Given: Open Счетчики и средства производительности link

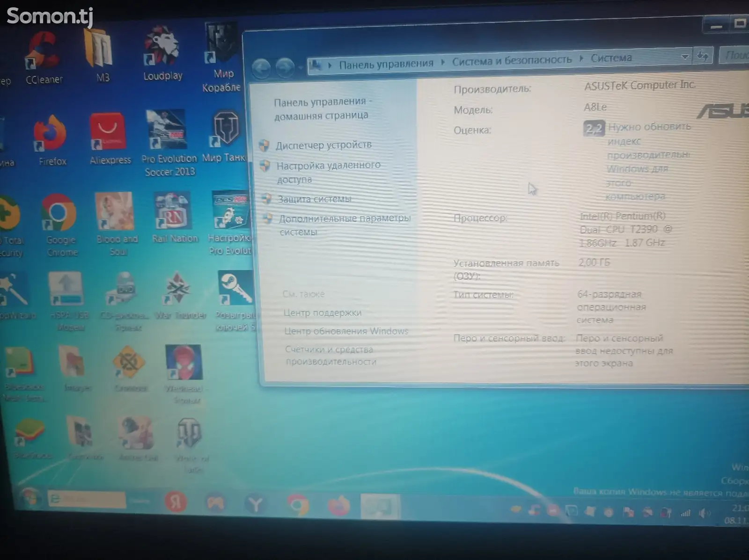Looking at the screenshot, I should tap(330, 356).
